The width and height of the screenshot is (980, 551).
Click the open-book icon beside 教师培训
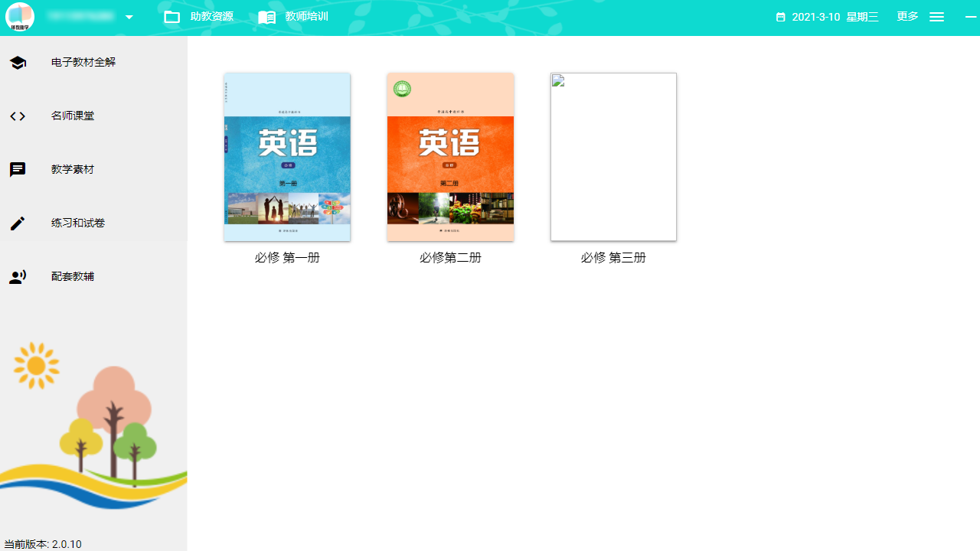[x=267, y=16]
